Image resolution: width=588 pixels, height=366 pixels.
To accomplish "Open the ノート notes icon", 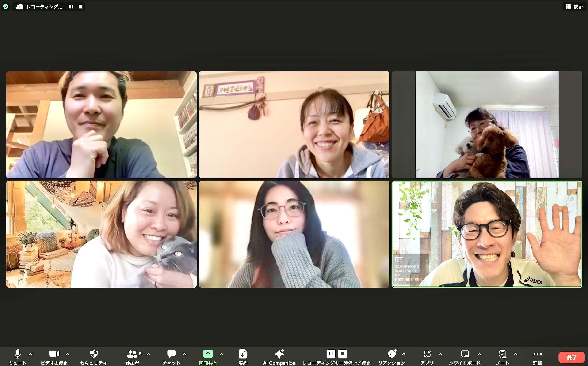I will (502, 354).
